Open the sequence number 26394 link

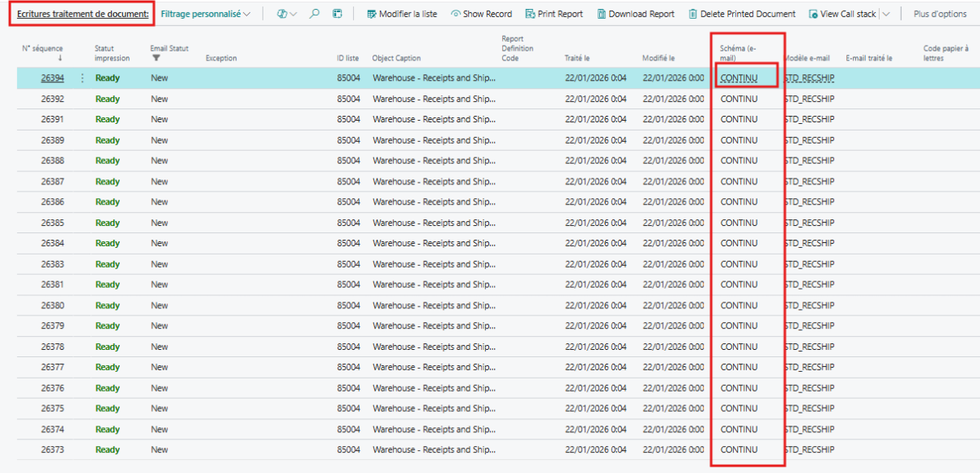pyautogui.click(x=52, y=78)
